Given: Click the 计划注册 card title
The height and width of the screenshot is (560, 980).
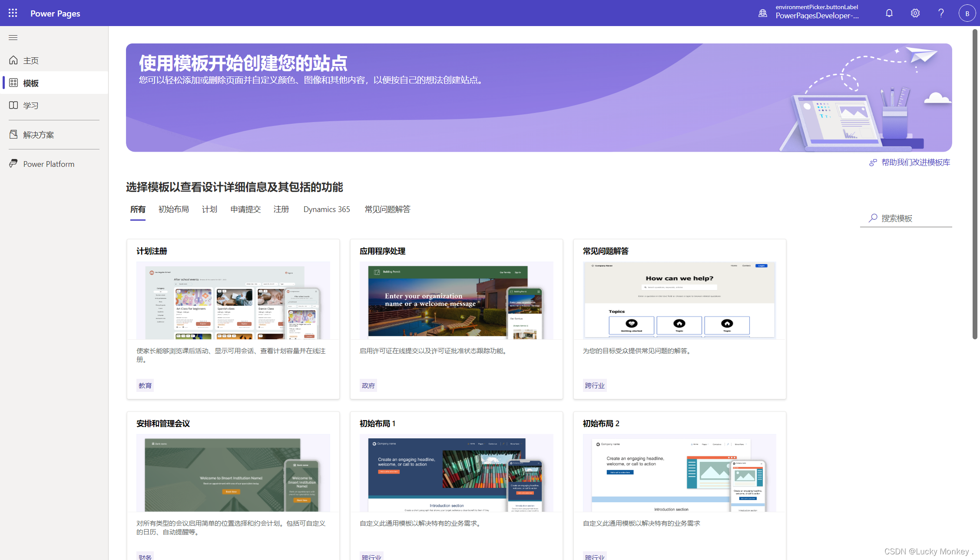Looking at the screenshot, I should point(152,251).
